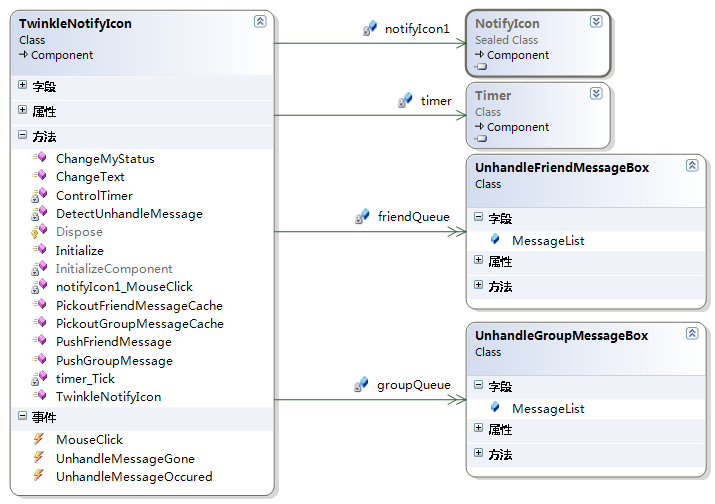Click the MouseClick event lightning icon

(39, 440)
